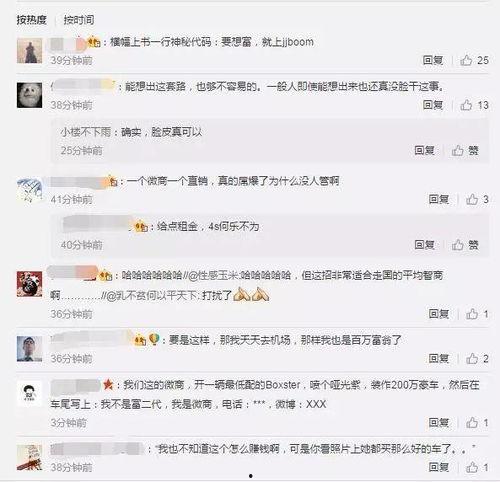Like the 哈哈哈哈哈哈 repost comment
The height and width of the screenshot is (482, 500).
click(477, 314)
